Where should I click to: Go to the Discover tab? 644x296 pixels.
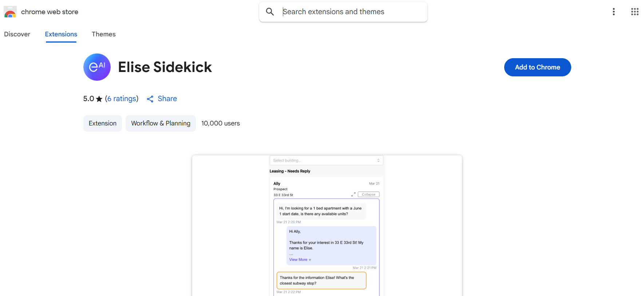(x=17, y=34)
